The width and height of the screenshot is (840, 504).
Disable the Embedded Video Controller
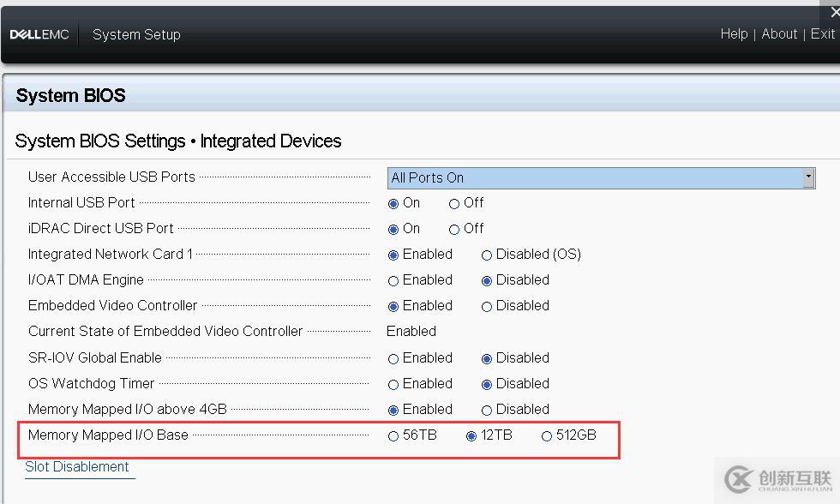[487, 307]
